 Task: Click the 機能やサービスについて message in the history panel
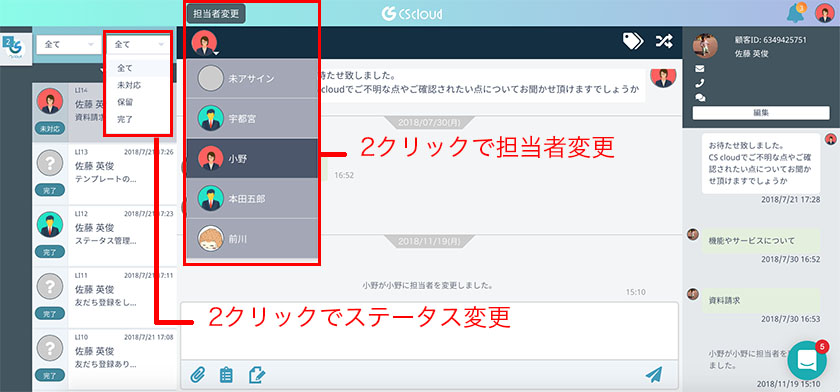[761, 240]
